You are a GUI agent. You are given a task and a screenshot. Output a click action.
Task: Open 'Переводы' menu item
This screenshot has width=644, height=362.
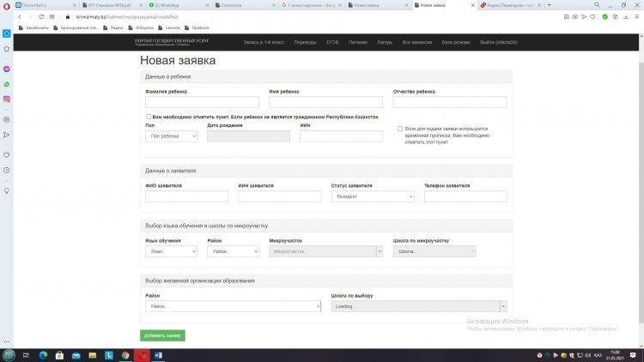pos(305,42)
